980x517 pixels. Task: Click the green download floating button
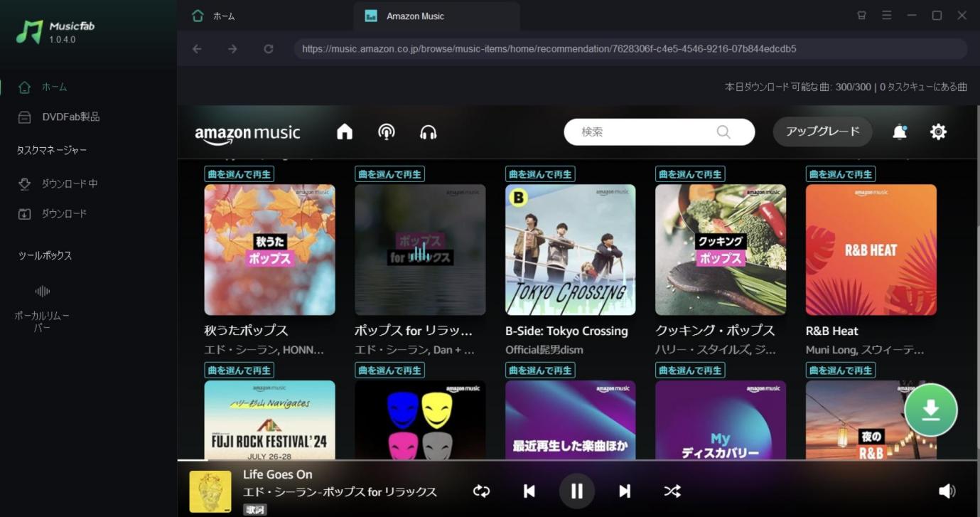[x=931, y=410]
